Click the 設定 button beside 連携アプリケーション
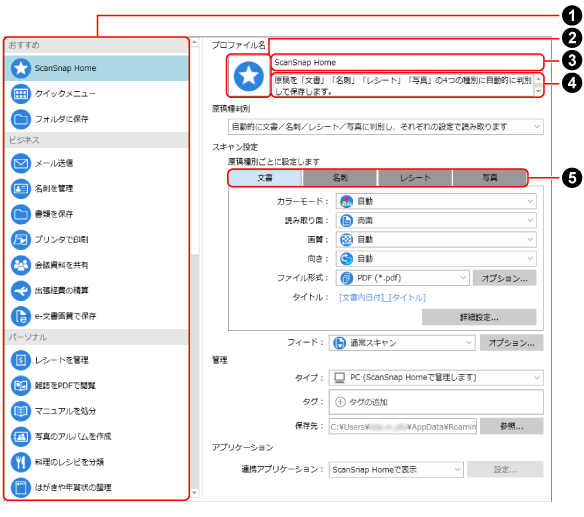The width and height of the screenshot is (584, 517). coord(505,469)
